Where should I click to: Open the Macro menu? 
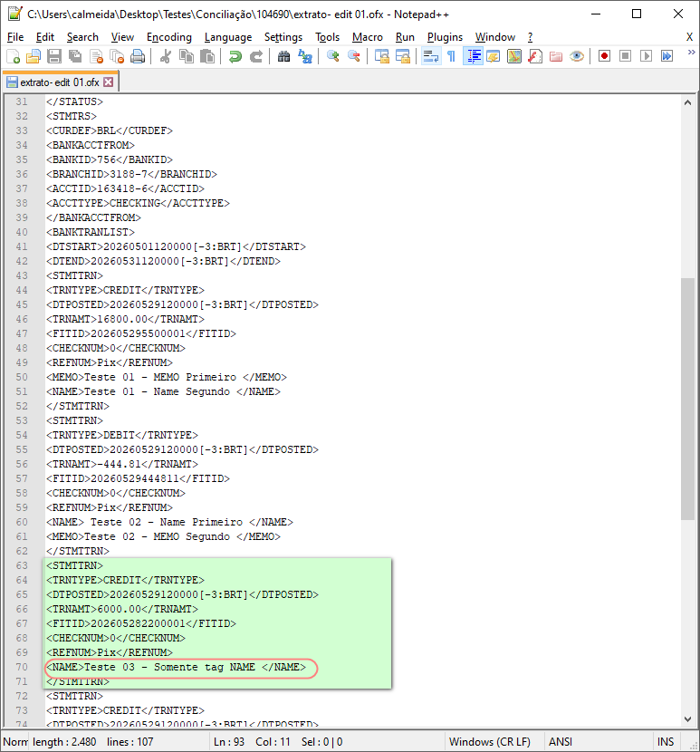pos(368,37)
